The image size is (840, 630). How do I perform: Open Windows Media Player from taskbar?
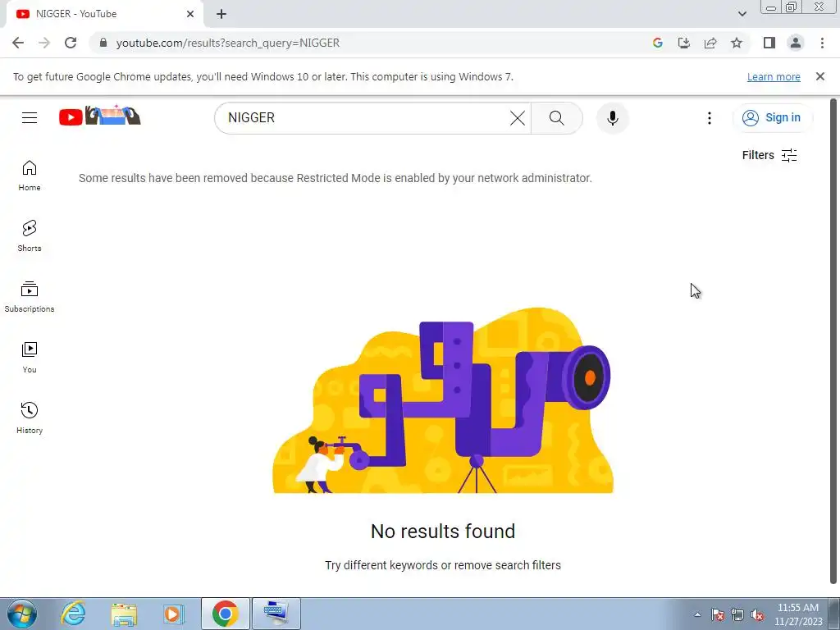click(174, 614)
